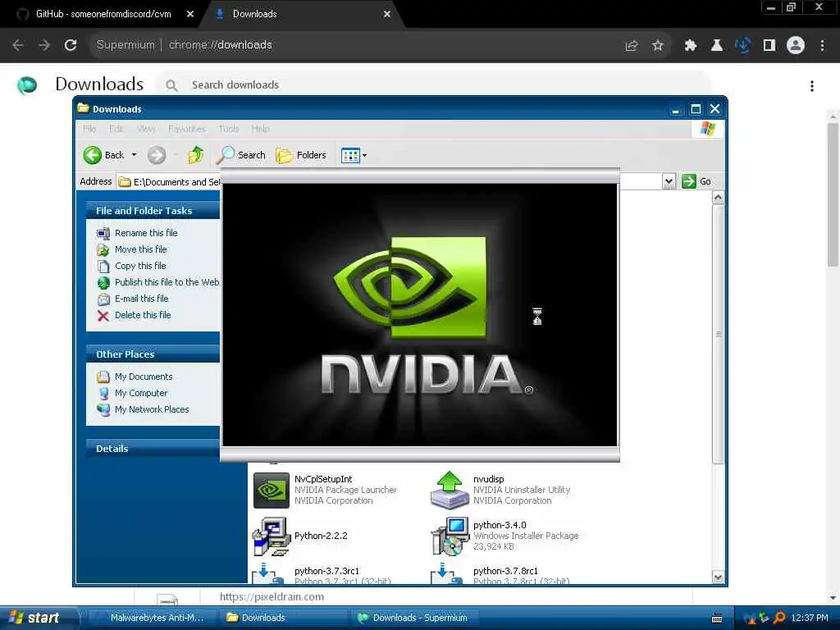Collapse the File and Folder Tasks header

point(153,211)
